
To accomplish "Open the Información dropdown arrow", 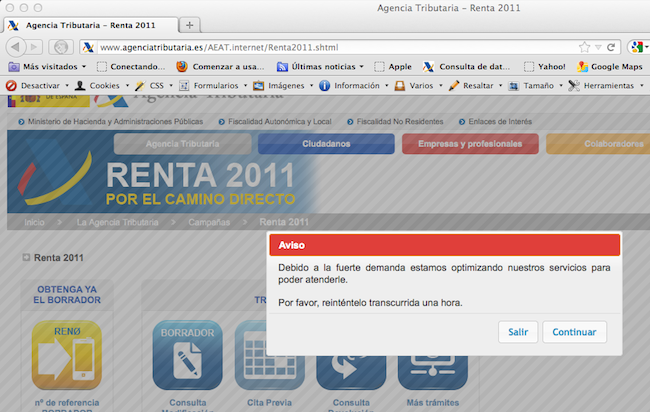I will pyautogui.click(x=386, y=86).
